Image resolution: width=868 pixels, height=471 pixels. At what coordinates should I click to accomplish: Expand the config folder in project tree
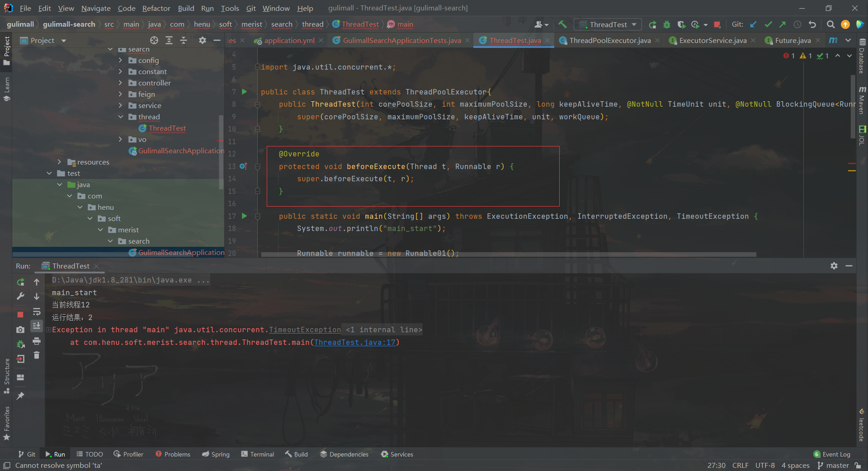pos(120,60)
